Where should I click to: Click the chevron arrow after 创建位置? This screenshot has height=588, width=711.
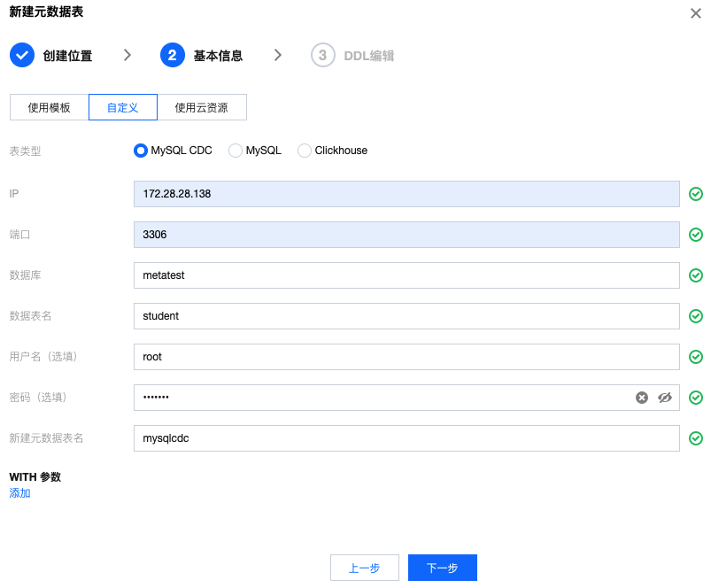[x=128, y=55]
